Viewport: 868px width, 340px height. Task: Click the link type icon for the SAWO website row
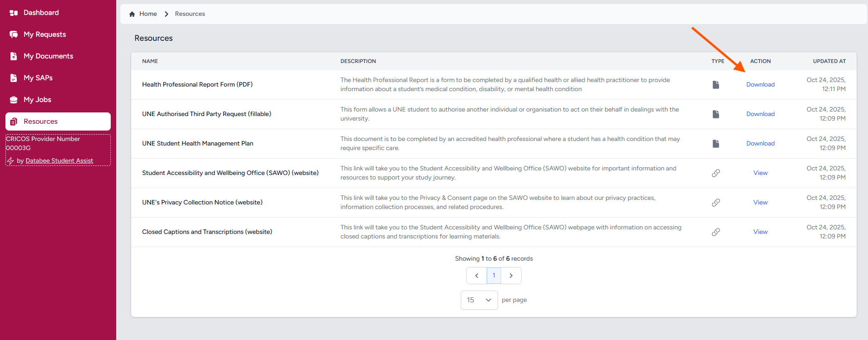point(716,173)
